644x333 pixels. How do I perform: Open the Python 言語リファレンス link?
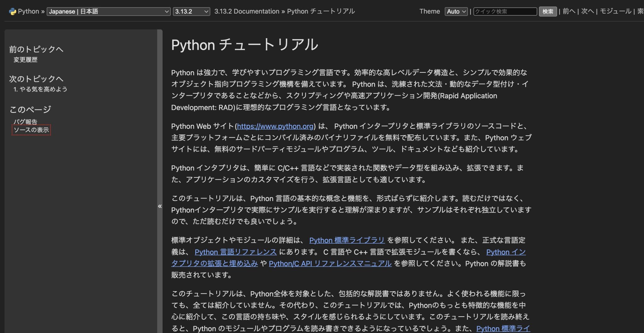(236, 252)
